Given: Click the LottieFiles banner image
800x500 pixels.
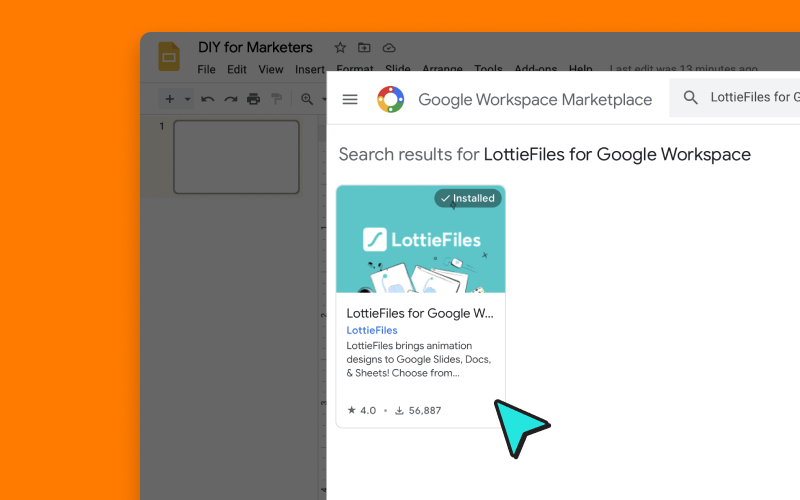Looking at the screenshot, I should [421, 239].
